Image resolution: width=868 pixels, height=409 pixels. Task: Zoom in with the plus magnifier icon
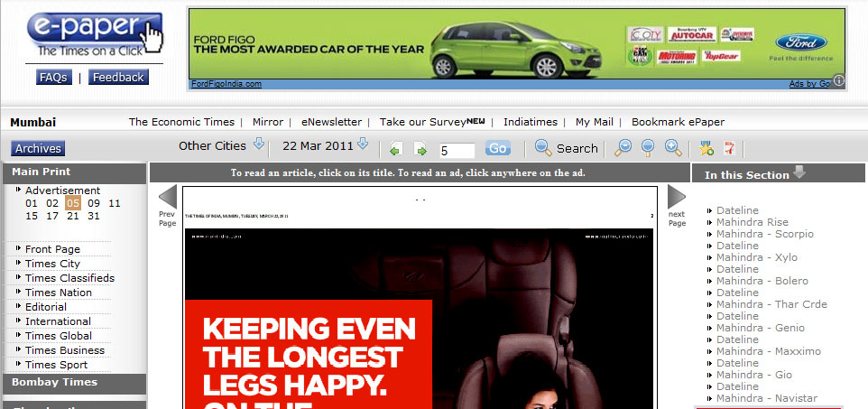(673, 148)
